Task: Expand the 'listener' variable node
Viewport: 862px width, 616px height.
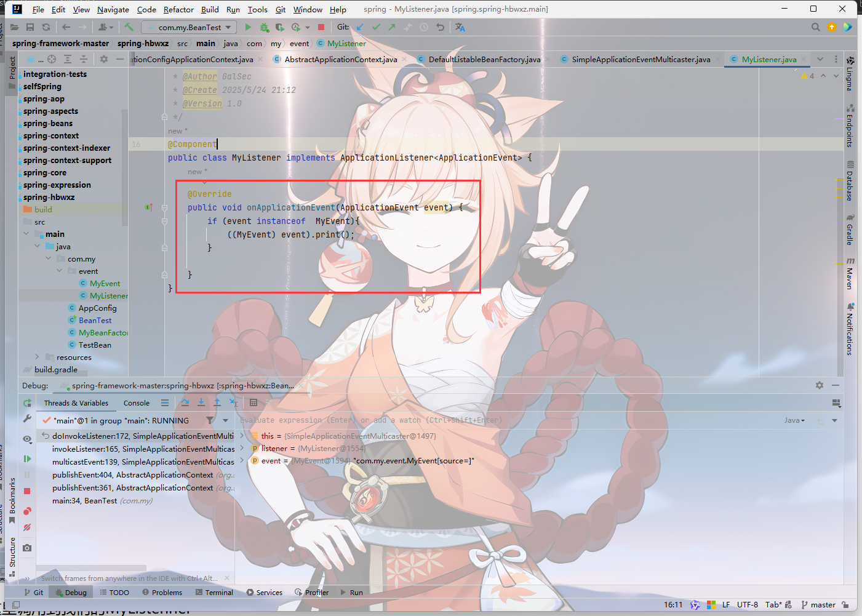Action: point(242,448)
